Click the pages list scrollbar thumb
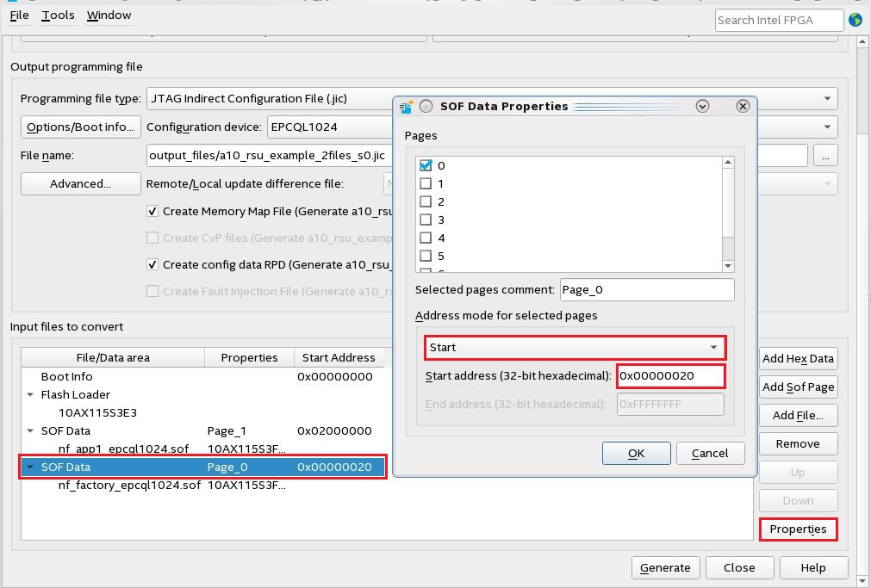Viewport: 871px width, 588px height. point(728,204)
